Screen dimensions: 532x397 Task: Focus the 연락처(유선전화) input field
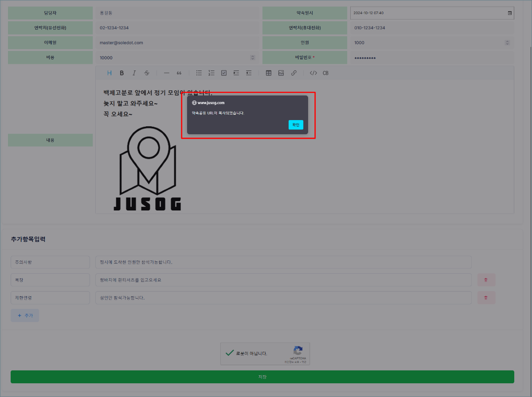(x=177, y=28)
